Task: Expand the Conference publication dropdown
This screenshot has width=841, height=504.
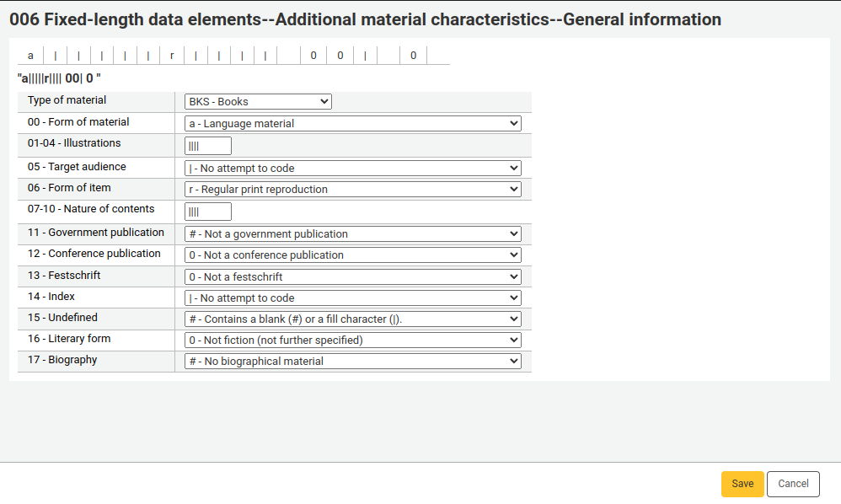Action: tap(352, 255)
